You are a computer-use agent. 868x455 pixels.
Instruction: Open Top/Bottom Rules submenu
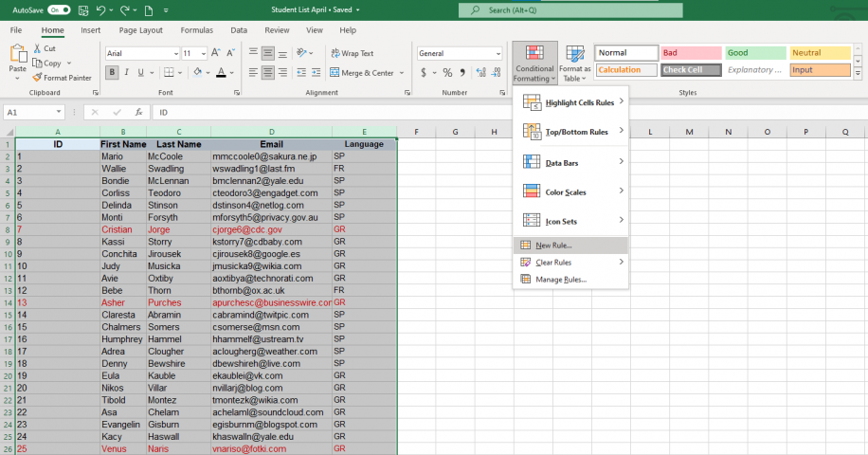(x=570, y=131)
